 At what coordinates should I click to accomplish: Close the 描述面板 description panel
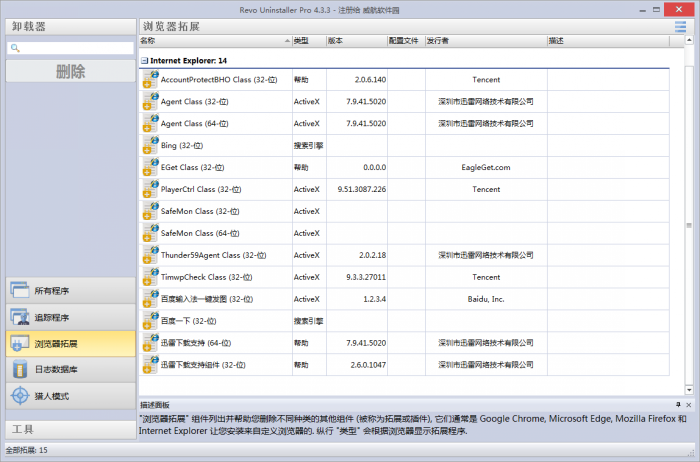coord(689,405)
